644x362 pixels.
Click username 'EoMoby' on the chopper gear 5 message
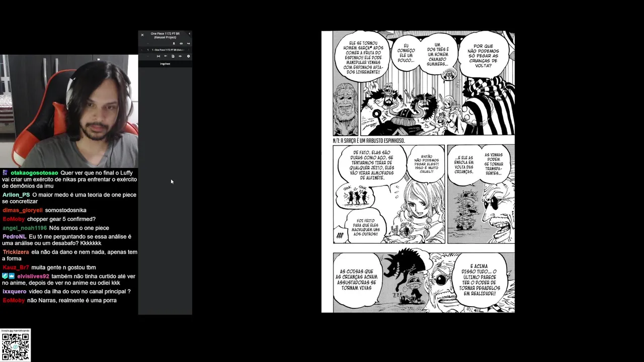tap(14, 219)
